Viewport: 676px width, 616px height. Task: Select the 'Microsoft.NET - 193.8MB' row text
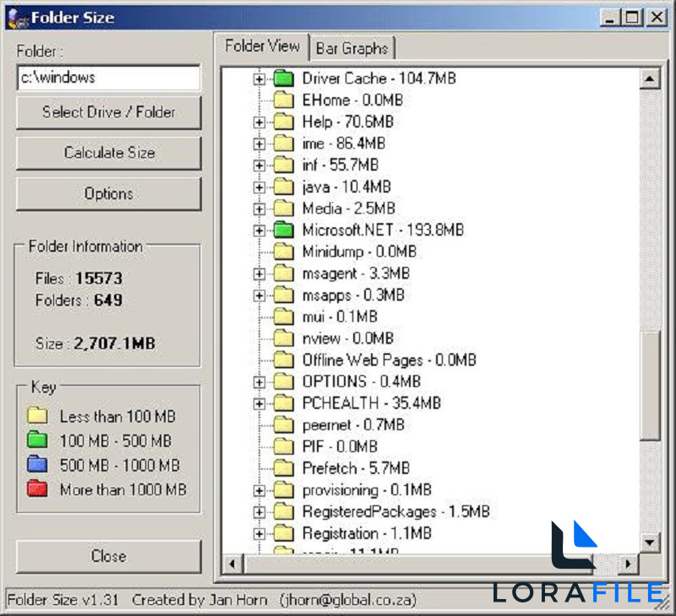pos(383,230)
